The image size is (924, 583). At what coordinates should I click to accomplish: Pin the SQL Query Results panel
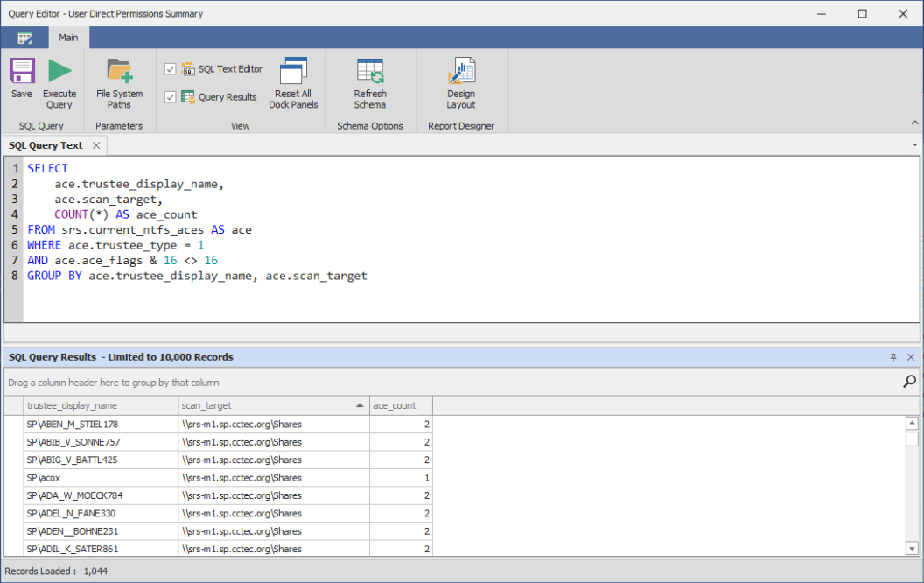click(x=893, y=357)
